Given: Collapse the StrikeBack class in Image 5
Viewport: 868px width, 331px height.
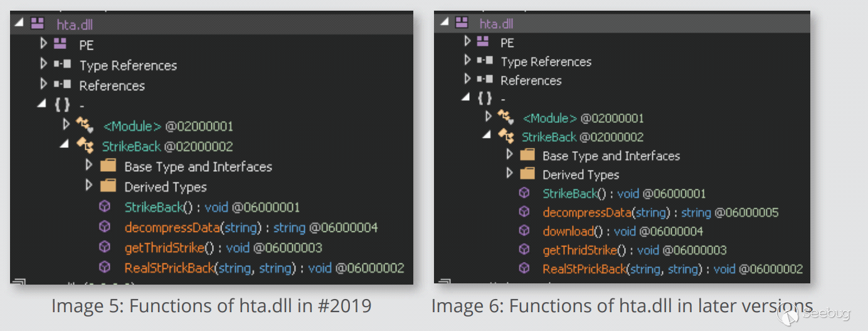Looking at the screenshot, I should point(65,144).
